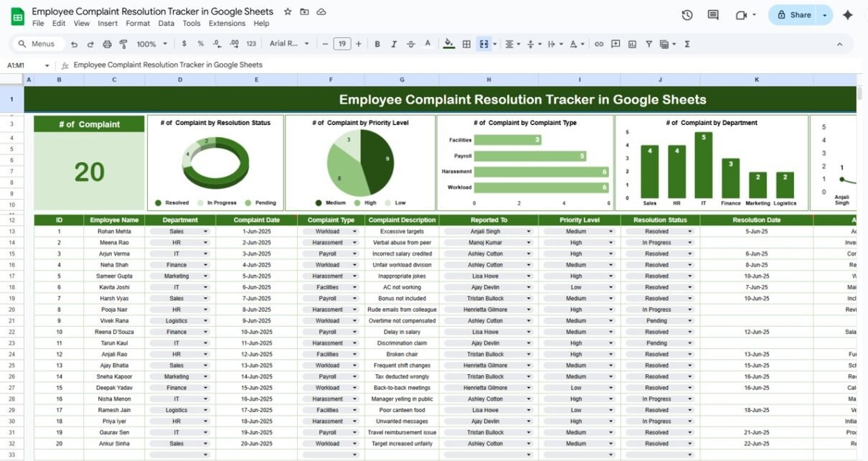The width and height of the screenshot is (868, 461).
Task: Print the spreadsheet
Action: tap(108, 44)
